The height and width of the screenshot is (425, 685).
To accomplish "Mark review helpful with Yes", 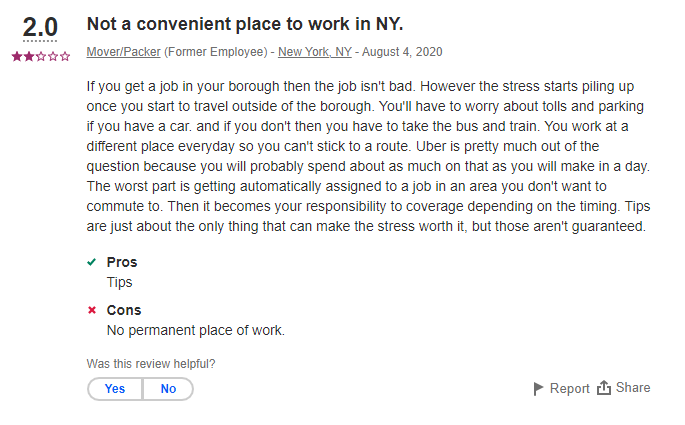I will pyautogui.click(x=115, y=389).
